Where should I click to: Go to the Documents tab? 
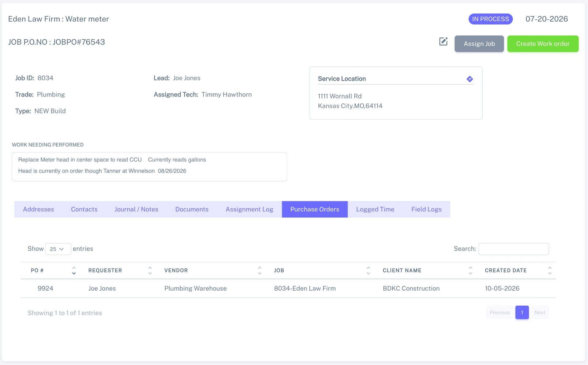tap(192, 209)
